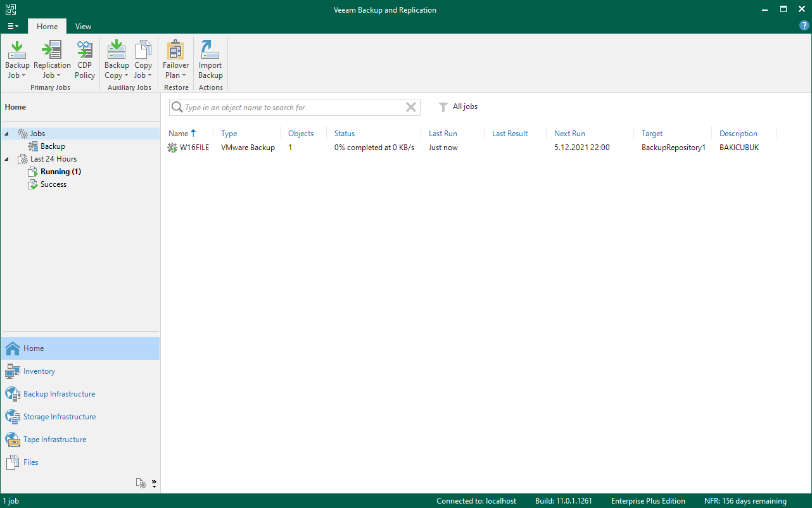Open the Failover Plan button
Image resolution: width=812 pixels, height=508 pixels.
tap(175, 60)
